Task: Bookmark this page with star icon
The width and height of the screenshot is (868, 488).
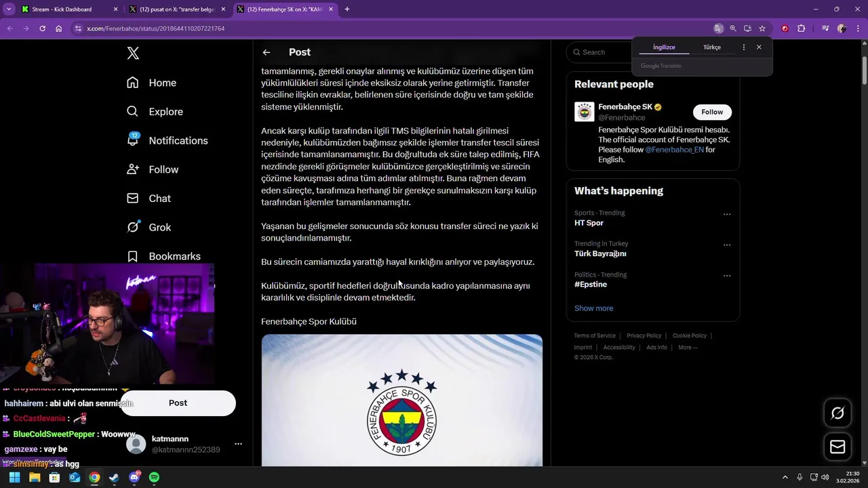Action: coord(762,28)
